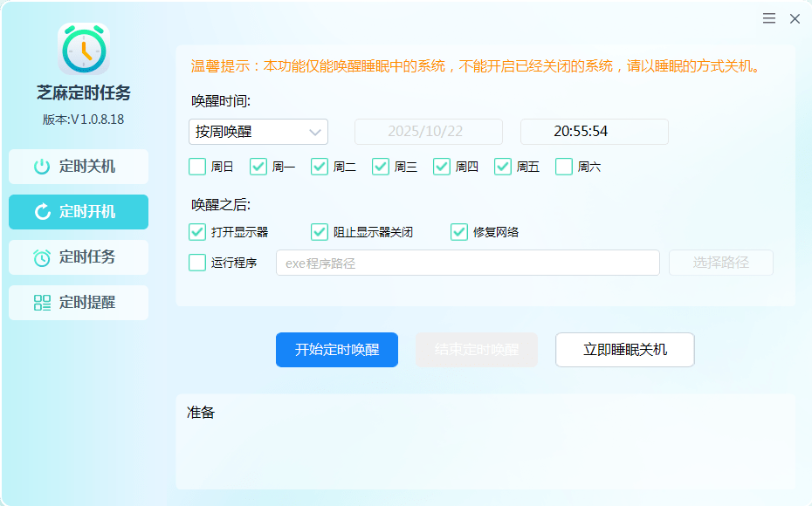
Task: Enable the 周日 checkbox
Action: (197, 167)
